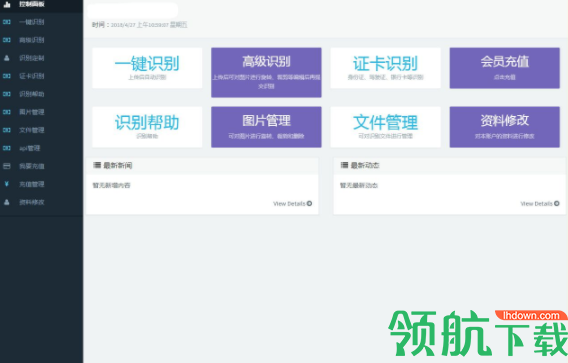Image resolution: width=568 pixels, height=363 pixels.
Task: Open the purple 资料修改 card
Action: coord(505,127)
